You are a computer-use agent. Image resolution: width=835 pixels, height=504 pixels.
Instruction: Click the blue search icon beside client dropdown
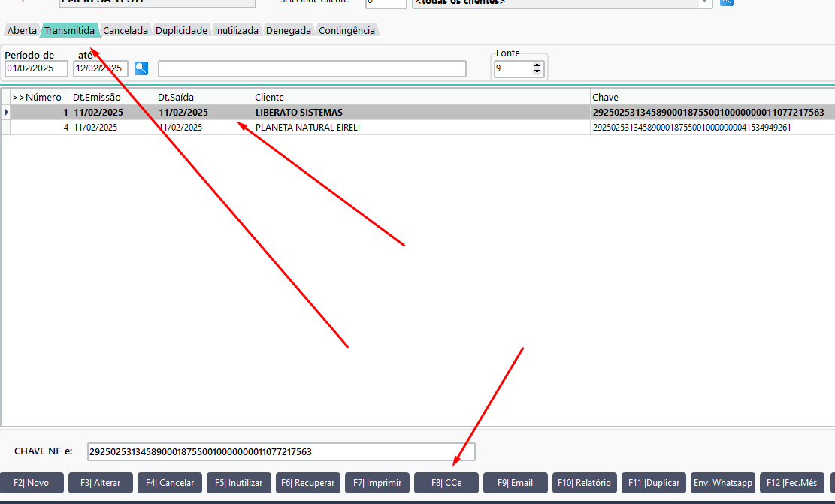[727, 2]
